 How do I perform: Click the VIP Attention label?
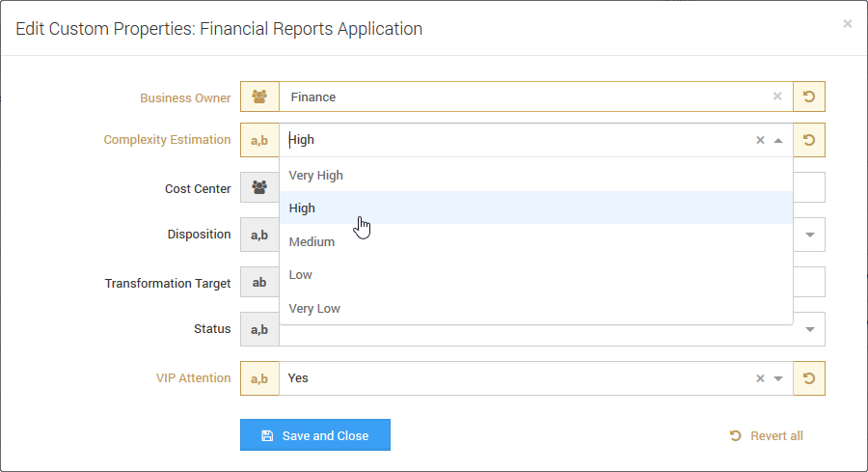click(193, 378)
